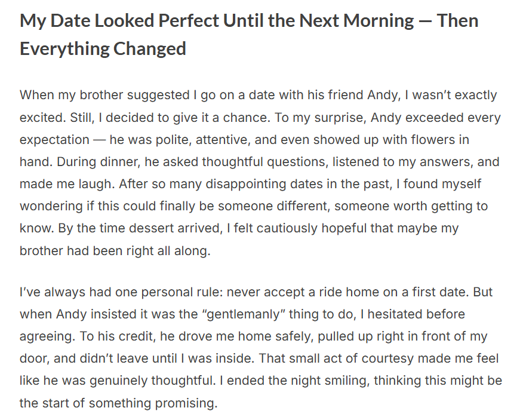
Task: Click the article headline about the date
Action: click(x=249, y=35)
